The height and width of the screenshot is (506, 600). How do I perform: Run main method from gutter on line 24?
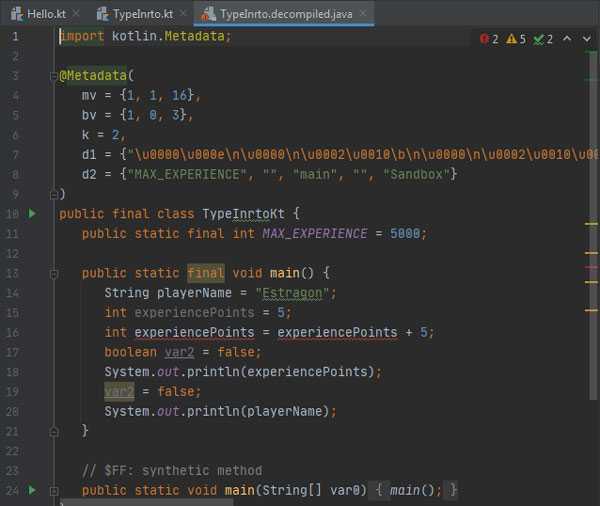[33, 490]
